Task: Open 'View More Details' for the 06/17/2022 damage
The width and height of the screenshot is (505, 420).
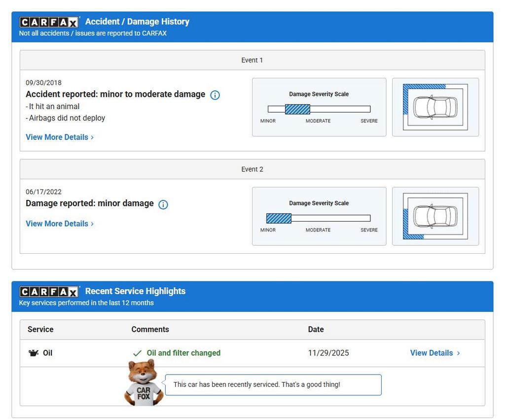Action: coord(59,224)
